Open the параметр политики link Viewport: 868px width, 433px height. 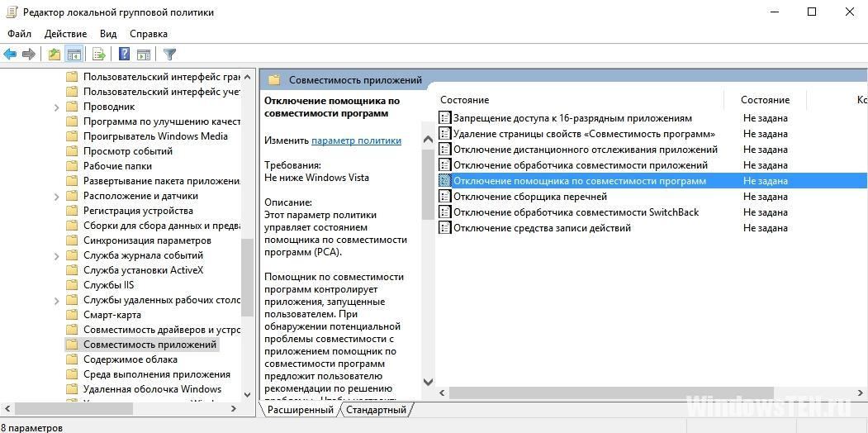click(x=357, y=140)
